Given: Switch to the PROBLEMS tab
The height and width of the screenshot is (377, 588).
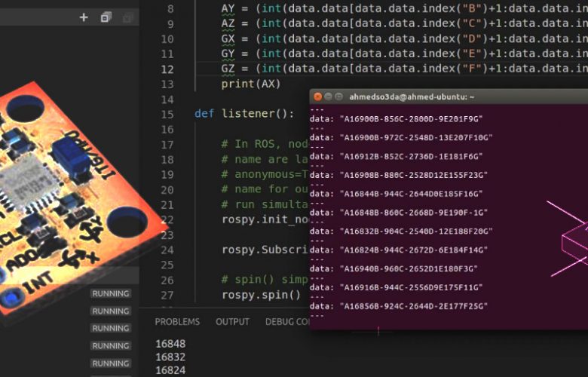Looking at the screenshot, I should [x=177, y=322].
